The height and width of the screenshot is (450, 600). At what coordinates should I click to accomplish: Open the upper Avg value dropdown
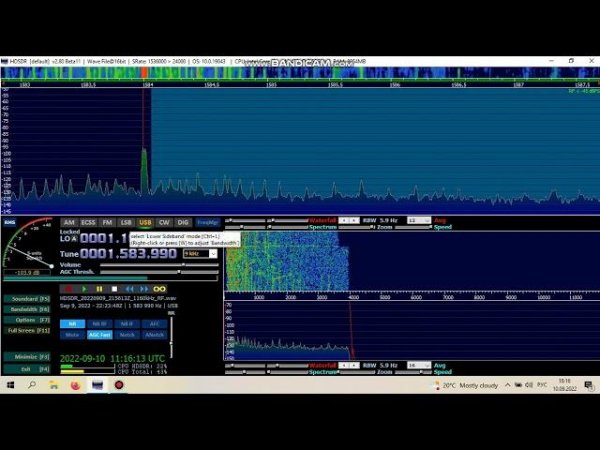tap(419, 220)
